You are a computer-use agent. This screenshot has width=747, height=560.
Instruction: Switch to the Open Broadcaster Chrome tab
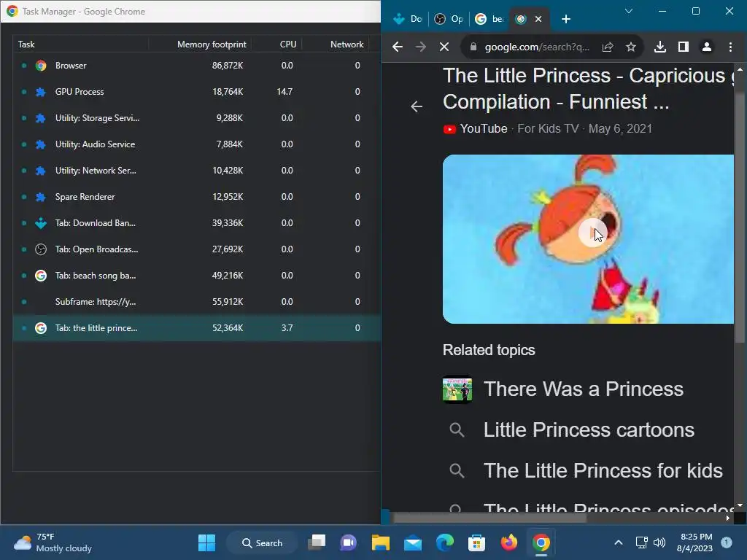pos(449,19)
